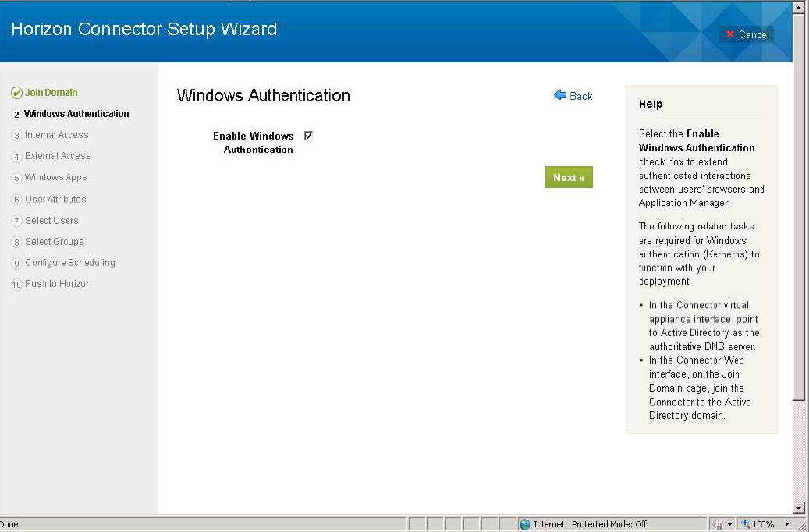Click the Join Domain green checkmark icon

(16, 93)
